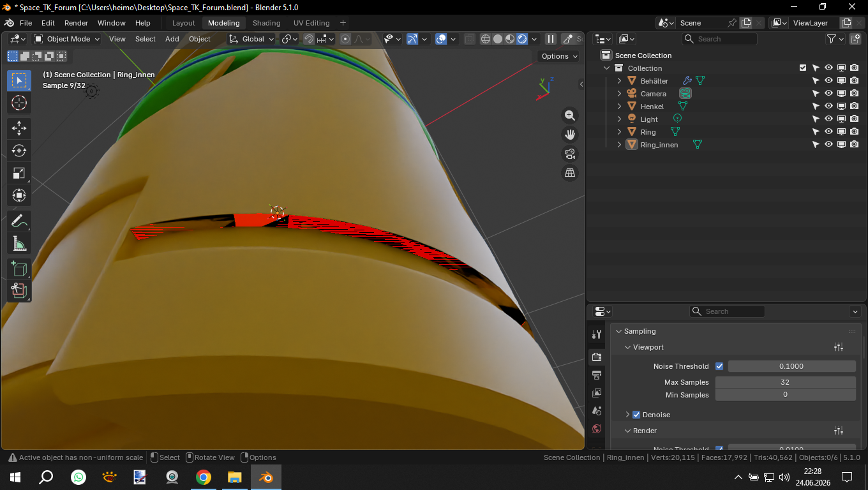This screenshot has height=490, width=868.
Task: Select the Scale tool
Action: tap(19, 173)
